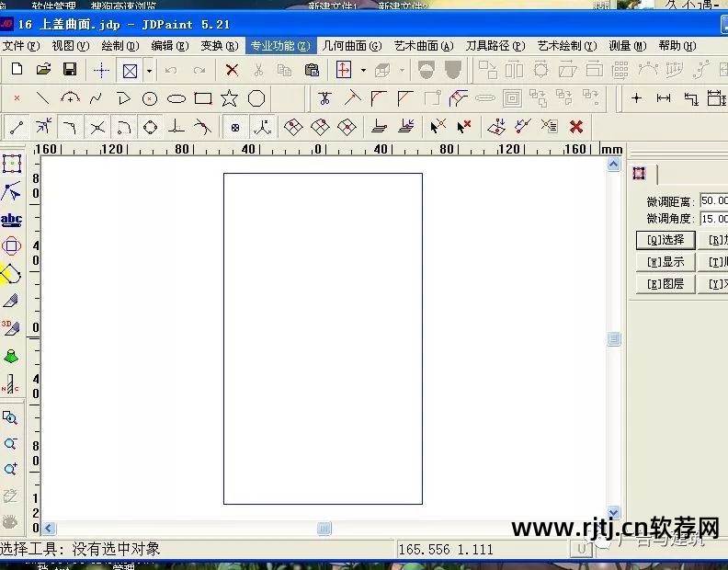728x570 pixels.
Task: Open the 帮助(H) menu
Action: click(x=677, y=46)
